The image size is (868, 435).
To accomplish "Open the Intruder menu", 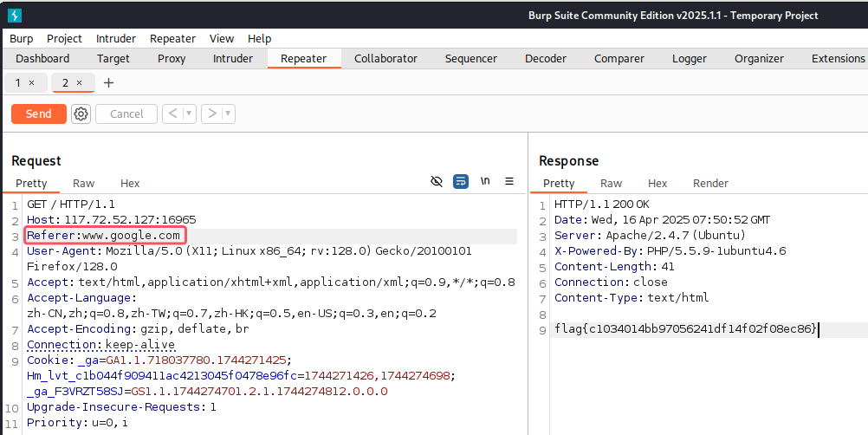I will [116, 39].
